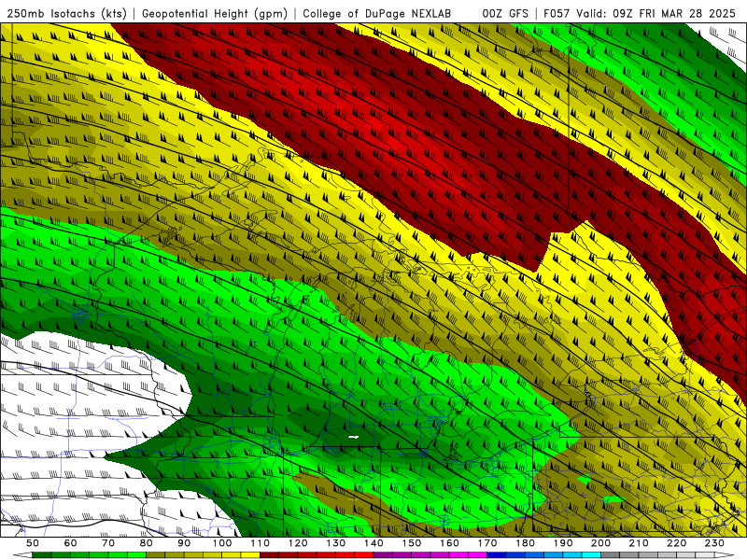Click the 160 label on the colorbar
Viewport: 747px width, 560px height.
449,543
